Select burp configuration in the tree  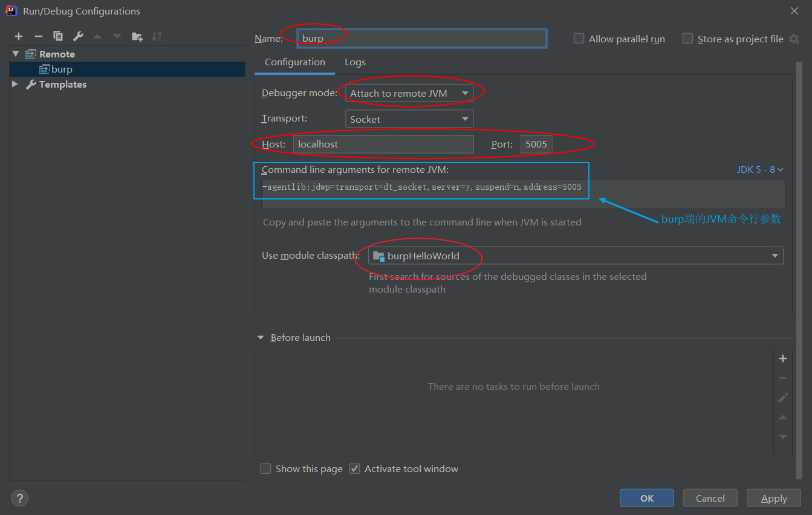pyautogui.click(x=128, y=69)
